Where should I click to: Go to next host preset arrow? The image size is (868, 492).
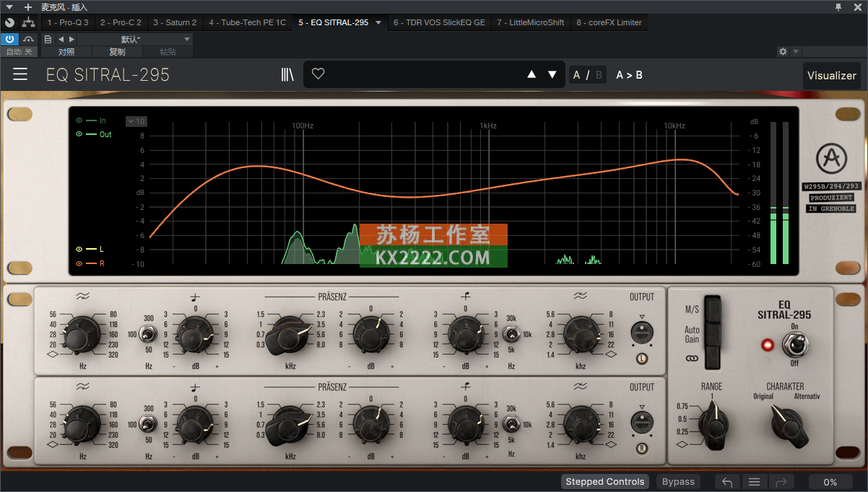coord(71,39)
